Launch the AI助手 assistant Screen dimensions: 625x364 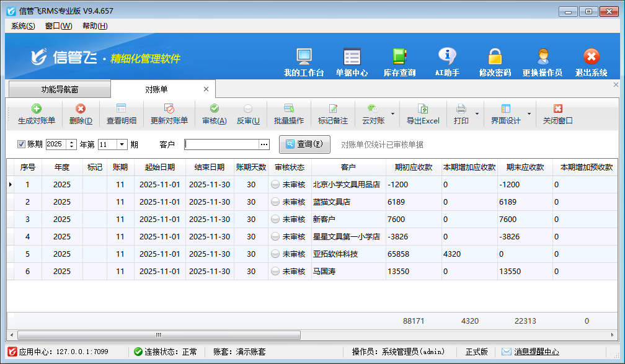[447, 62]
